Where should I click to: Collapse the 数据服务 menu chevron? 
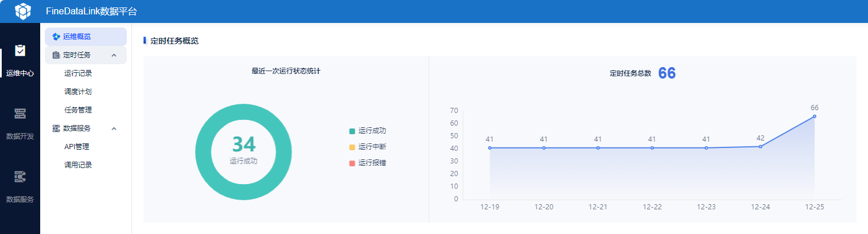pos(114,128)
